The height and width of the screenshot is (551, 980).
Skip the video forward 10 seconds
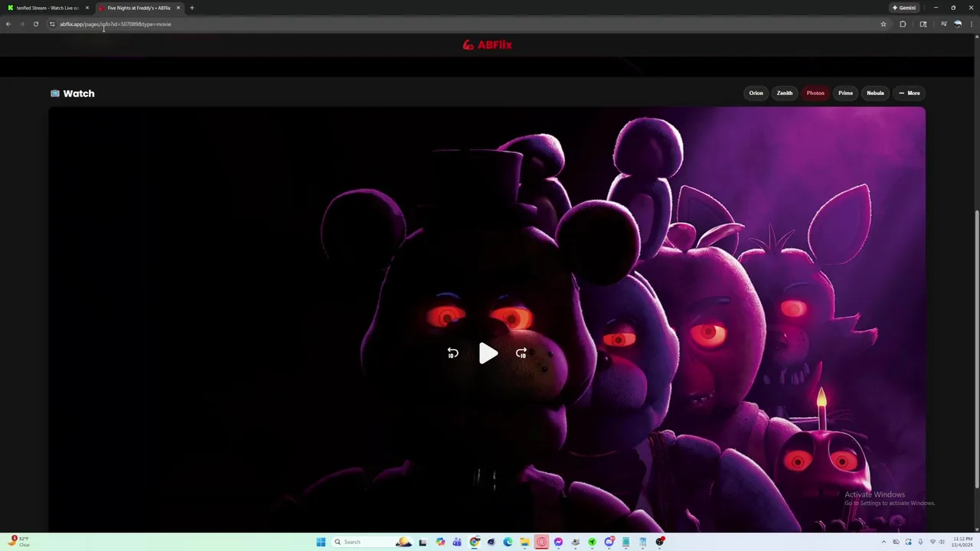click(x=521, y=353)
